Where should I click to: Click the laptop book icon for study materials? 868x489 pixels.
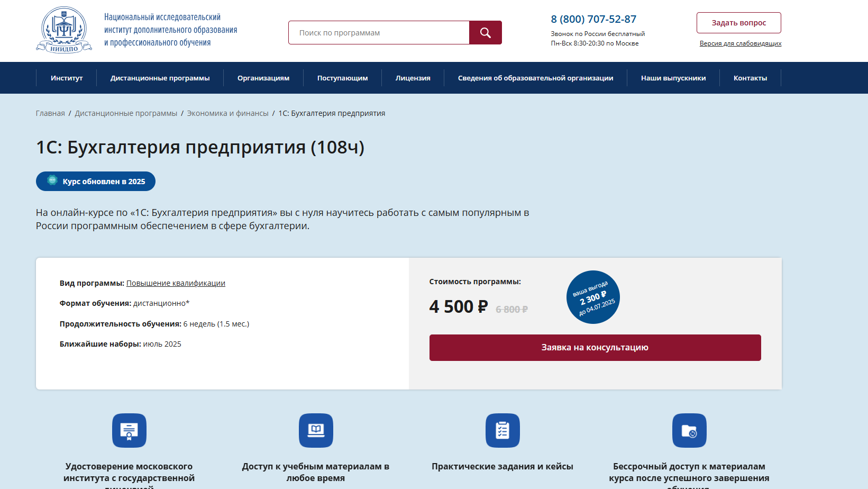click(316, 430)
